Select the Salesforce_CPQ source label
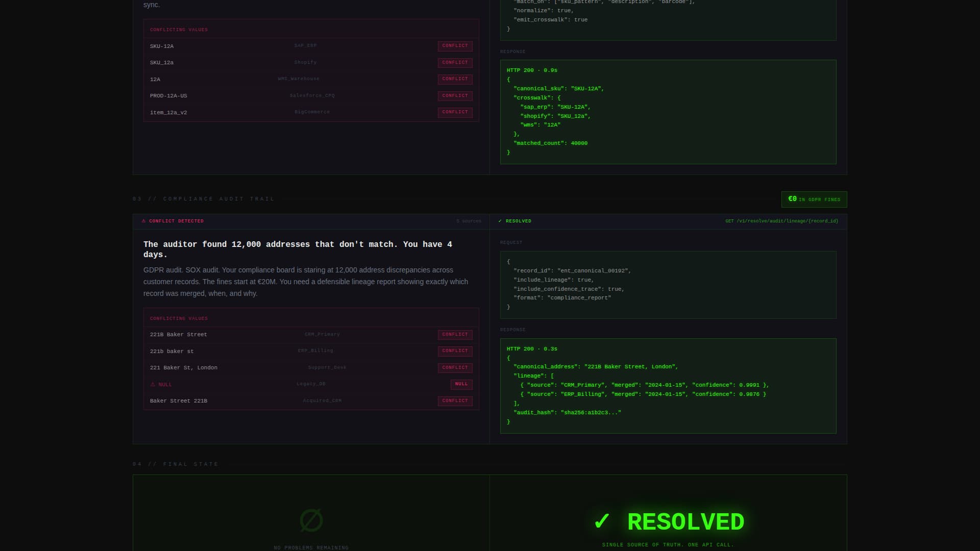Viewport: 980px width, 551px height. click(x=312, y=96)
